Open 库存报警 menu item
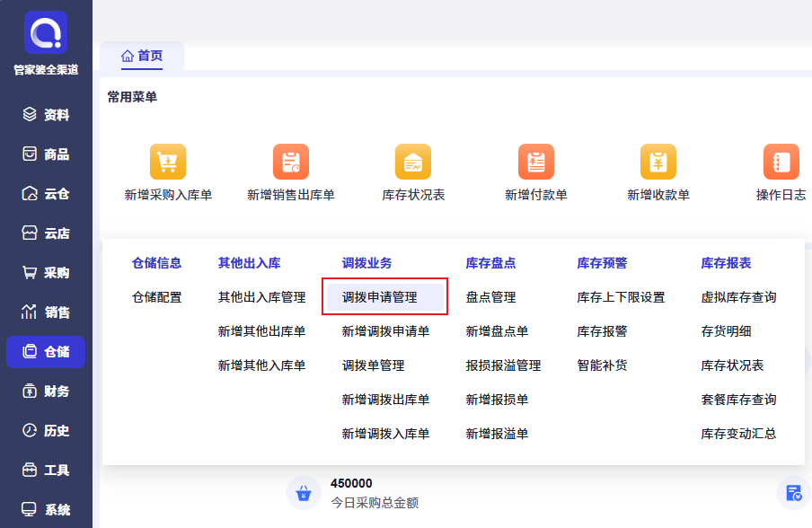The height and width of the screenshot is (528, 812). (x=602, y=331)
